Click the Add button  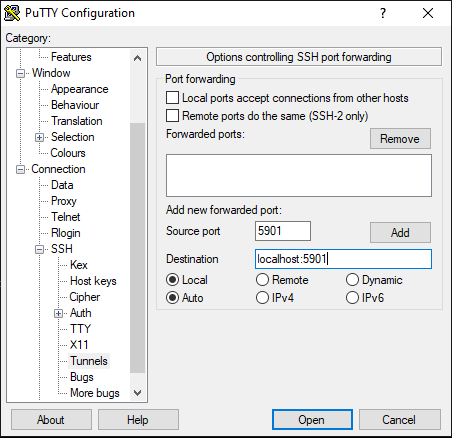400,233
